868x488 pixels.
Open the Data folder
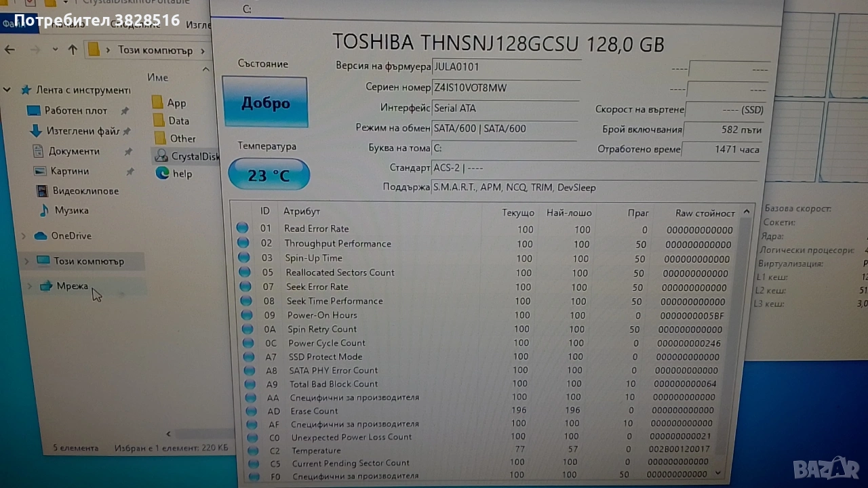click(x=178, y=121)
